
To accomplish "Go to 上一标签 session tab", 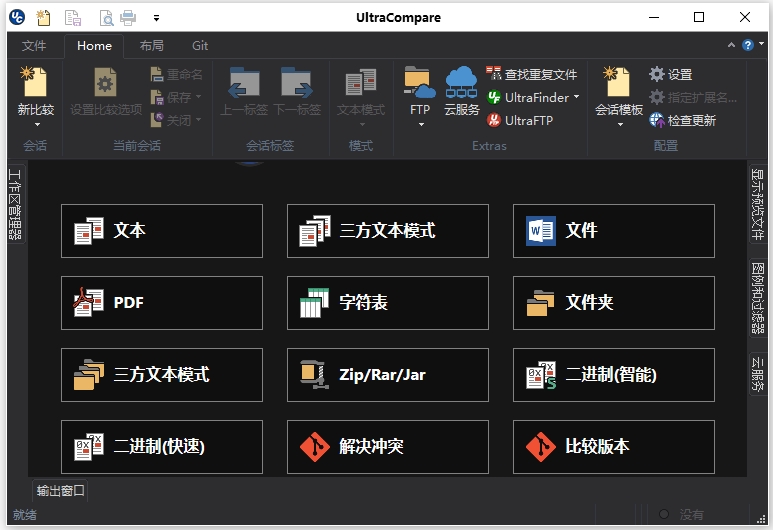I will click(x=244, y=92).
